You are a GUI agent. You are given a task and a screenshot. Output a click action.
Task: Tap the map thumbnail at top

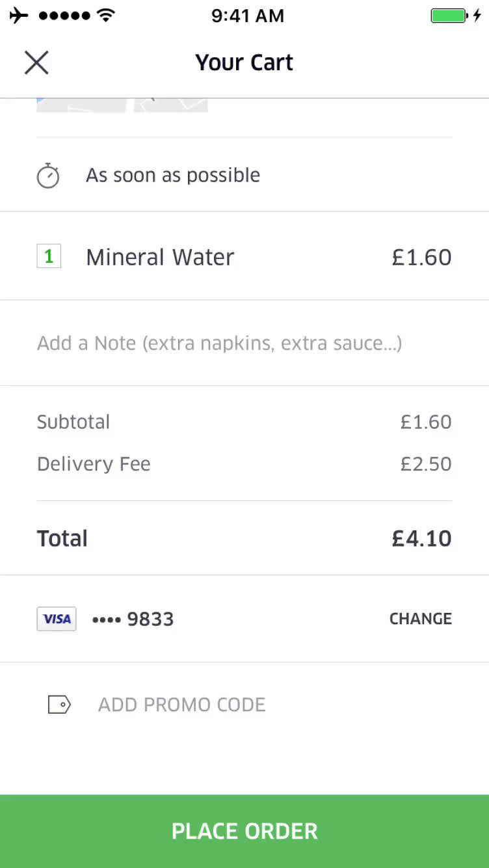(122, 105)
